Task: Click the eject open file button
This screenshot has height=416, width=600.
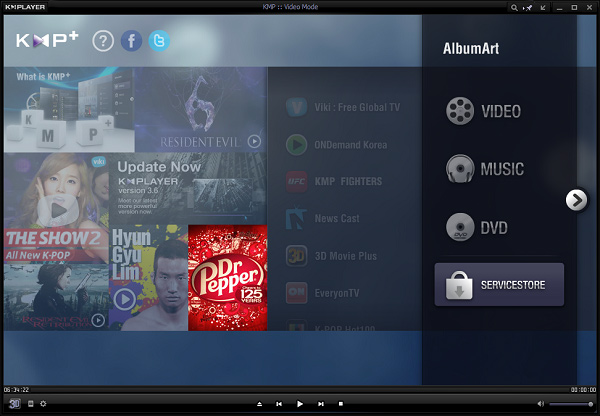Action: click(259, 404)
